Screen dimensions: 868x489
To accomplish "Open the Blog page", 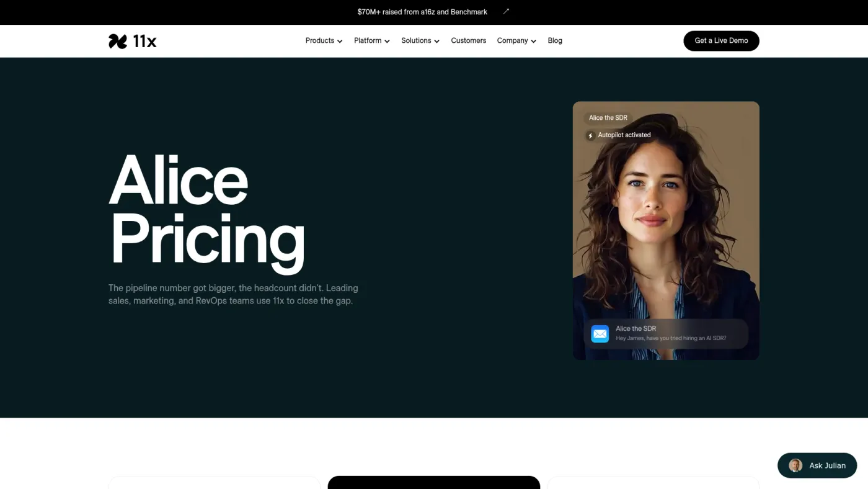I will 555,41.
